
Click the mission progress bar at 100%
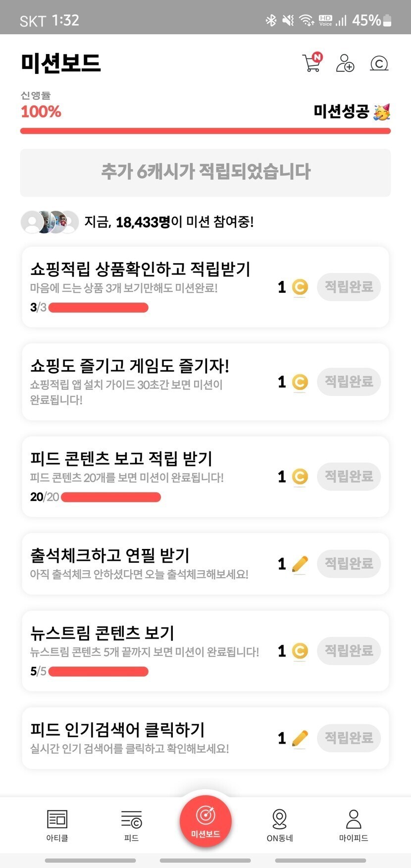point(205,131)
